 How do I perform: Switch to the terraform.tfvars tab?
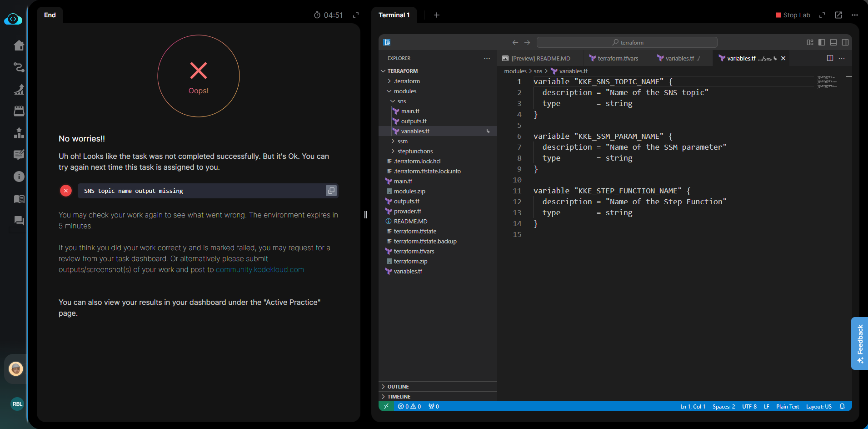[x=617, y=58]
